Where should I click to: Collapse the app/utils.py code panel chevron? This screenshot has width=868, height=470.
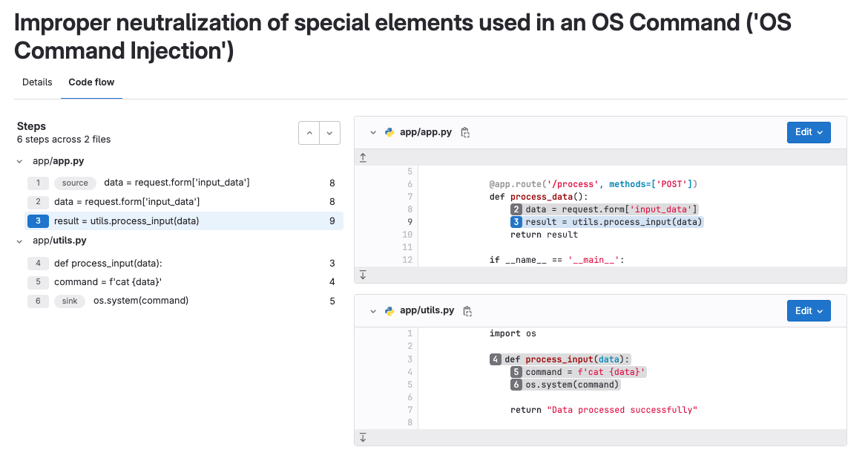(x=373, y=310)
